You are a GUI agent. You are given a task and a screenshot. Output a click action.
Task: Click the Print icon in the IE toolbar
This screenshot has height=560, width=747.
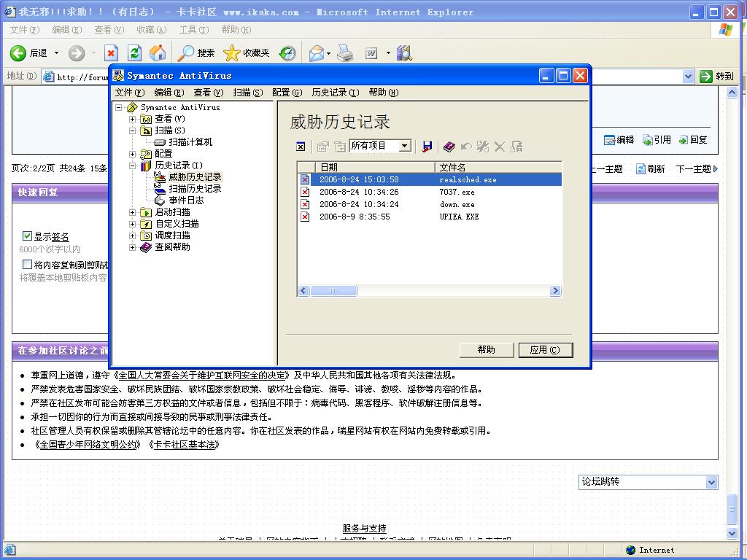coord(345,52)
